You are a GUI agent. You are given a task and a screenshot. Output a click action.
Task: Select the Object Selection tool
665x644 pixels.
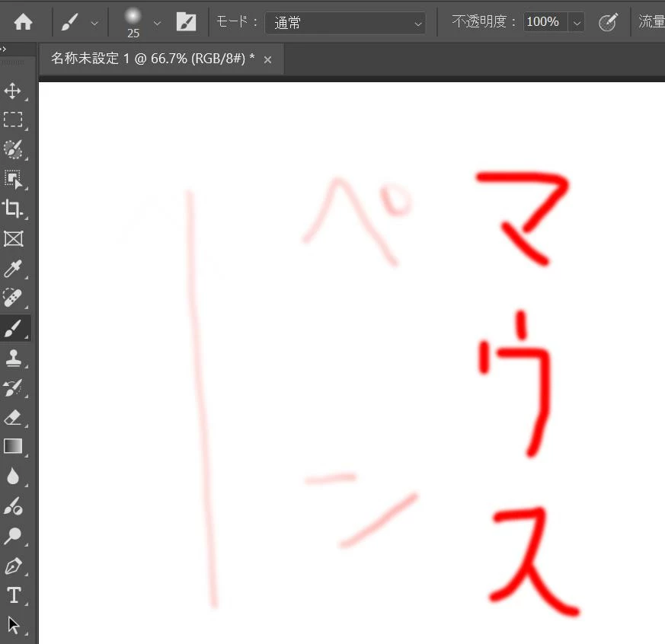[x=13, y=179]
